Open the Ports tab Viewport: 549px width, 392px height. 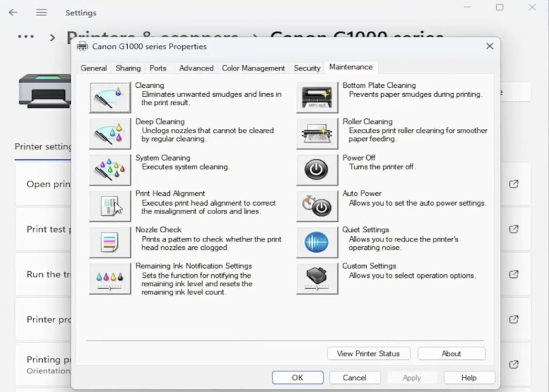pos(158,68)
